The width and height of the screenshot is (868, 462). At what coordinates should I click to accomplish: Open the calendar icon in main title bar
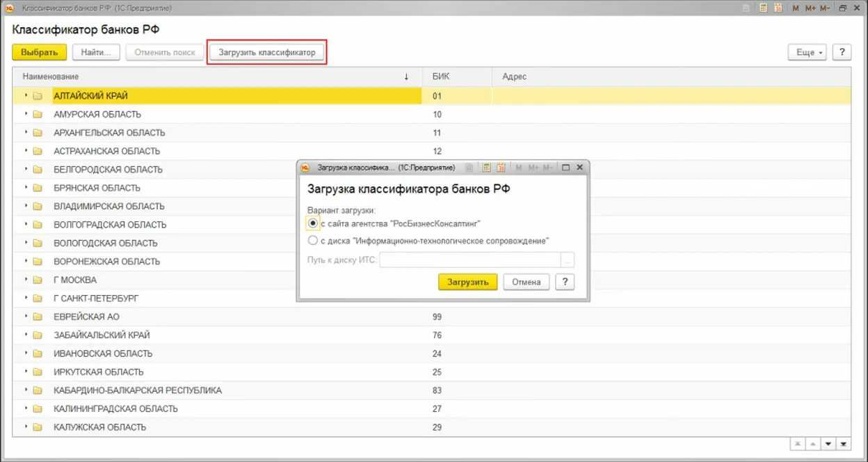pyautogui.click(x=778, y=8)
